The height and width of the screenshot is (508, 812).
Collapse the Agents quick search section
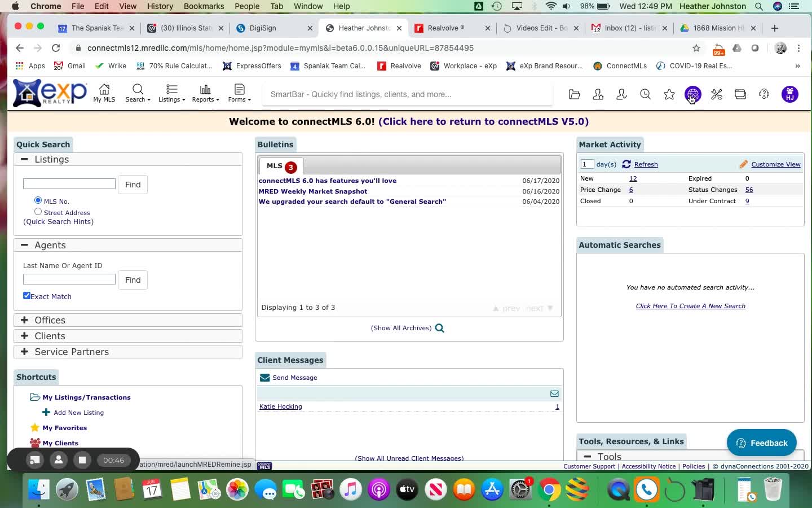(x=24, y=245)
